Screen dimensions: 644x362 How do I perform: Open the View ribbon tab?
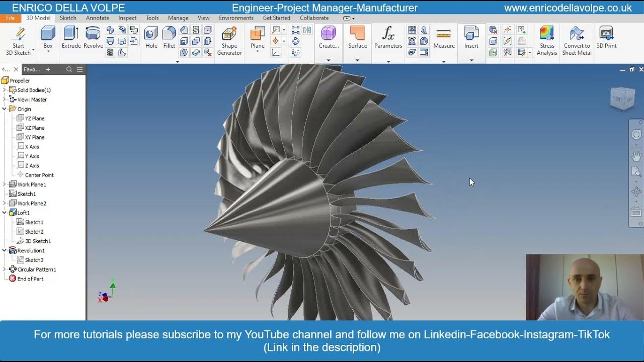point(204,18)
